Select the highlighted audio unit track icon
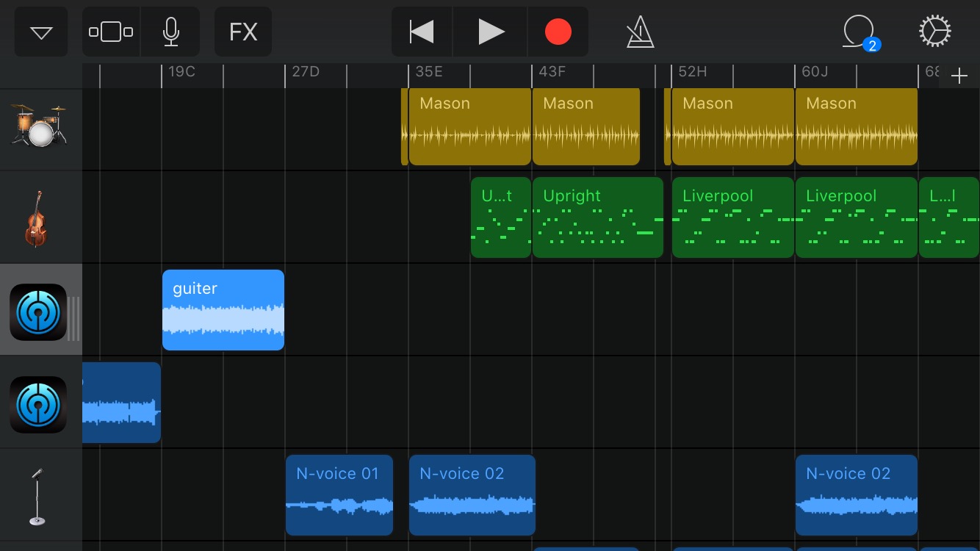Image resolution: width=980 pixels, height=551 pixels. point(37,311)
